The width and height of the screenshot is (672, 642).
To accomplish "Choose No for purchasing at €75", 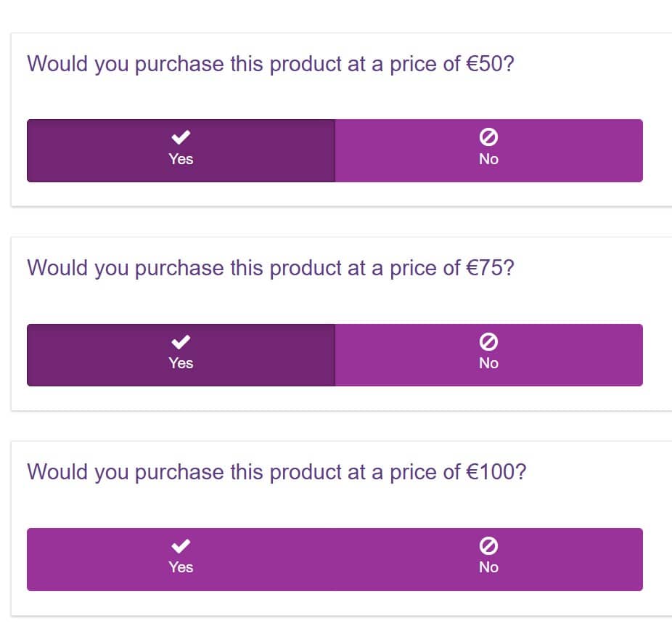I will pyautogui.click(x=488, y=354).
